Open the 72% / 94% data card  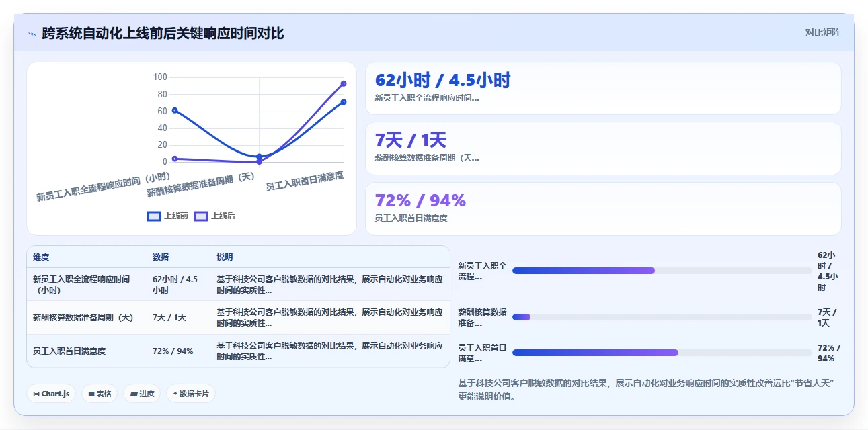(603, 209)
